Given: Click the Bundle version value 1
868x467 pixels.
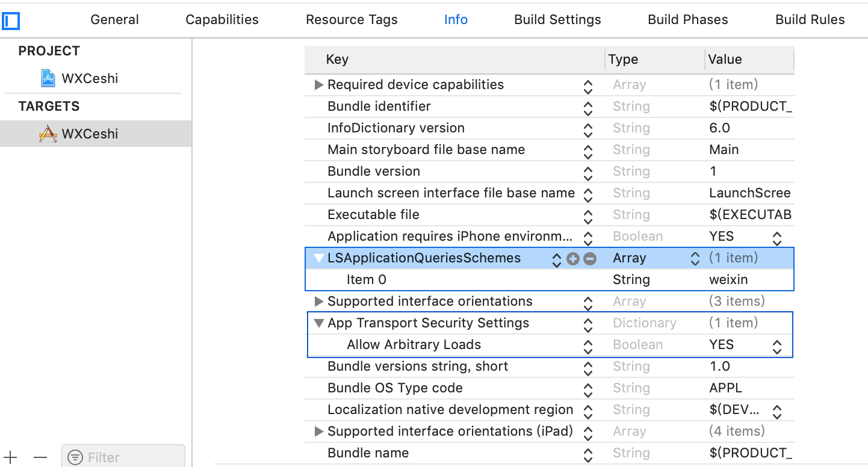Looking at the screenshot, I should tap(713, 172).
